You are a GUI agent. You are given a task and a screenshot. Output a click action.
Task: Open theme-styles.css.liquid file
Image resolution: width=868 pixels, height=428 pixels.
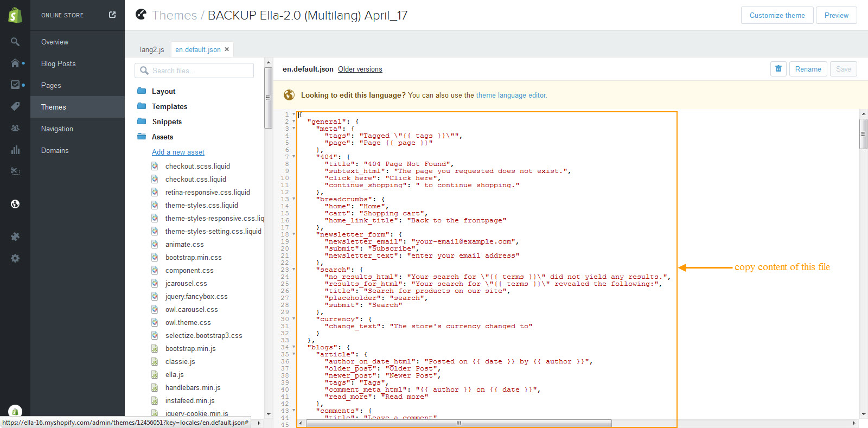pos(202,205)
